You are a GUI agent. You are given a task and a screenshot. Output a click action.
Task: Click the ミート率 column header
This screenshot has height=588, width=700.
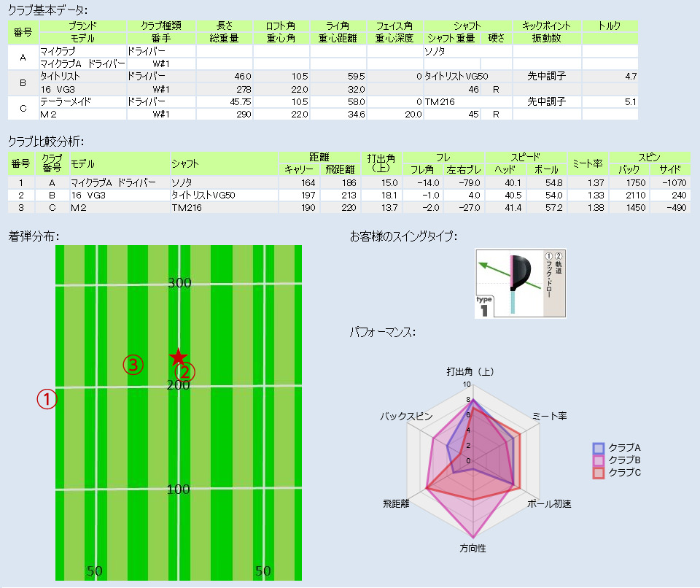click(588, 163)
